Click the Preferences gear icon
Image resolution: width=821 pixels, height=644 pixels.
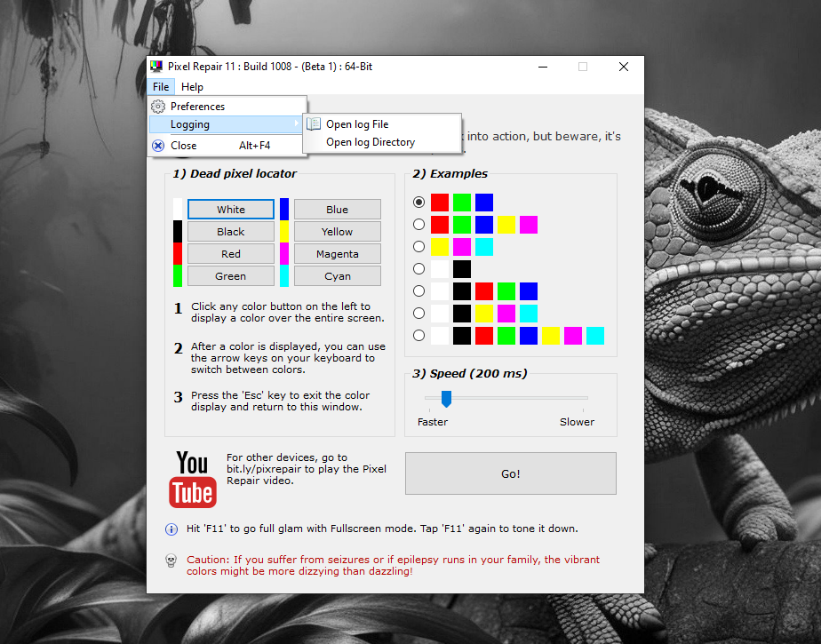pos(158,107)
